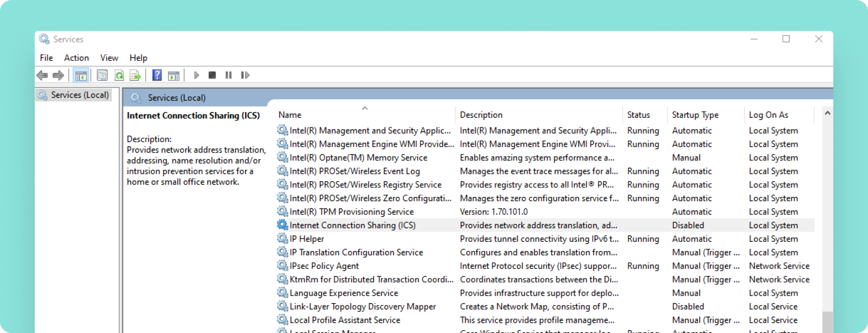Click gear icon of Intel(R) PROSet/Wireless Zero Configurati...
This screenshot has height=333, width=868.
click(283, 197)
